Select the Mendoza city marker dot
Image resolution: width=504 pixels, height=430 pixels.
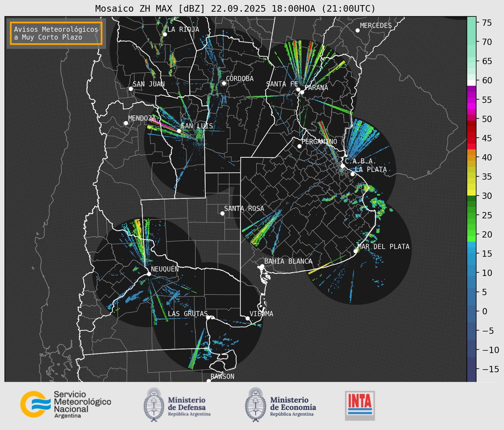point(126,123)
